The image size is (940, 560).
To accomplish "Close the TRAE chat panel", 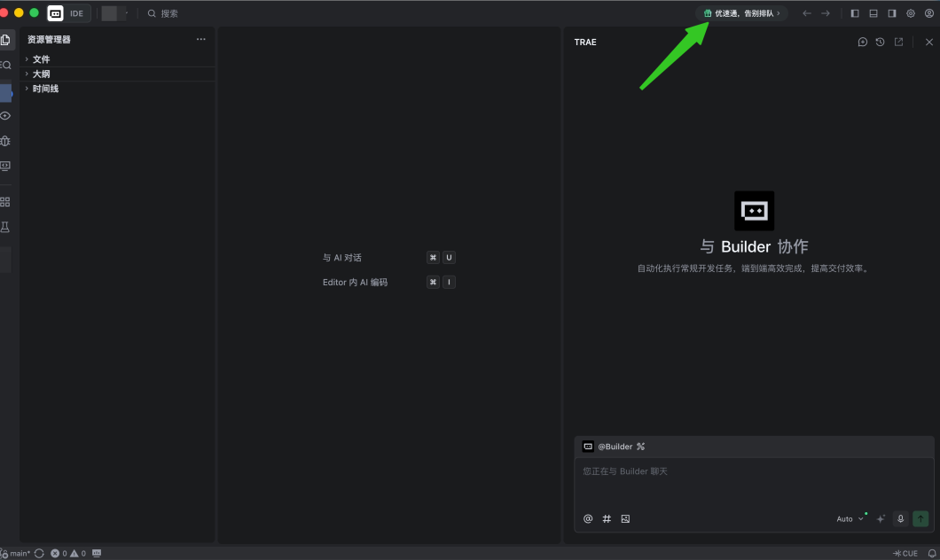I will (929, 42).
